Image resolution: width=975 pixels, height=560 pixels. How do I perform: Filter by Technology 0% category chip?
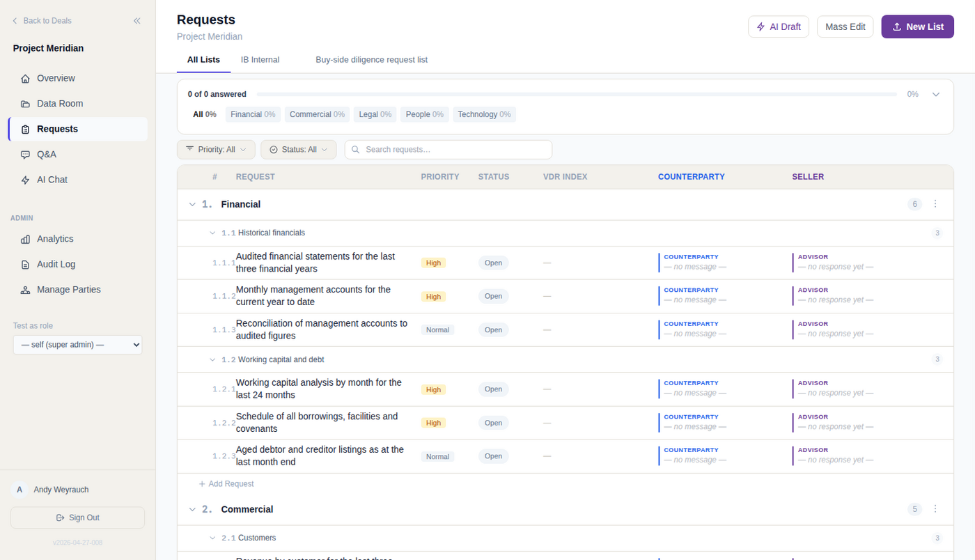click(x=484, y=114)
